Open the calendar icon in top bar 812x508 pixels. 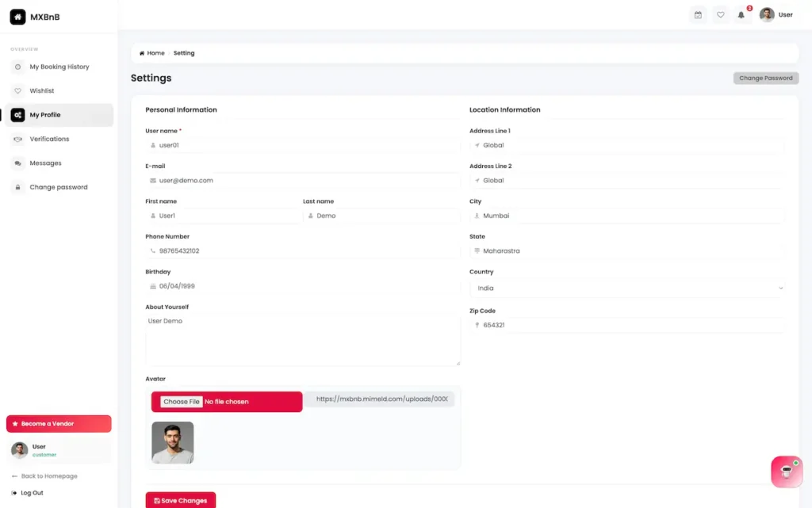click(x=698, y=15)
